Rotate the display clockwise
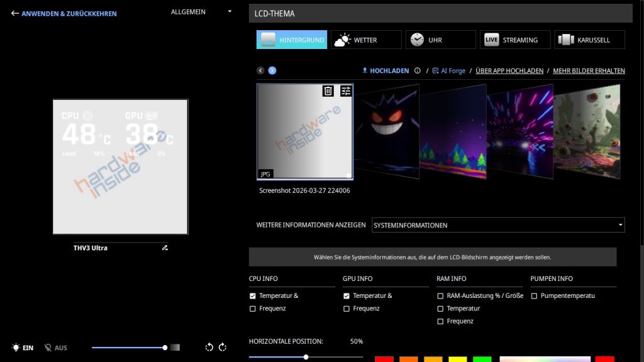The height and width of the screenshot is (362, 644). click(x=223, y=348)
